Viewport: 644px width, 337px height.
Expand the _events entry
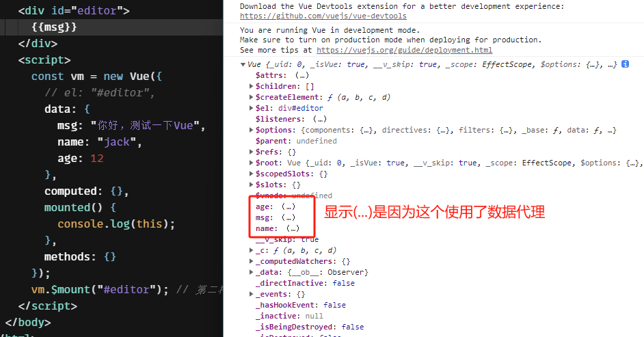pos(251,295)
